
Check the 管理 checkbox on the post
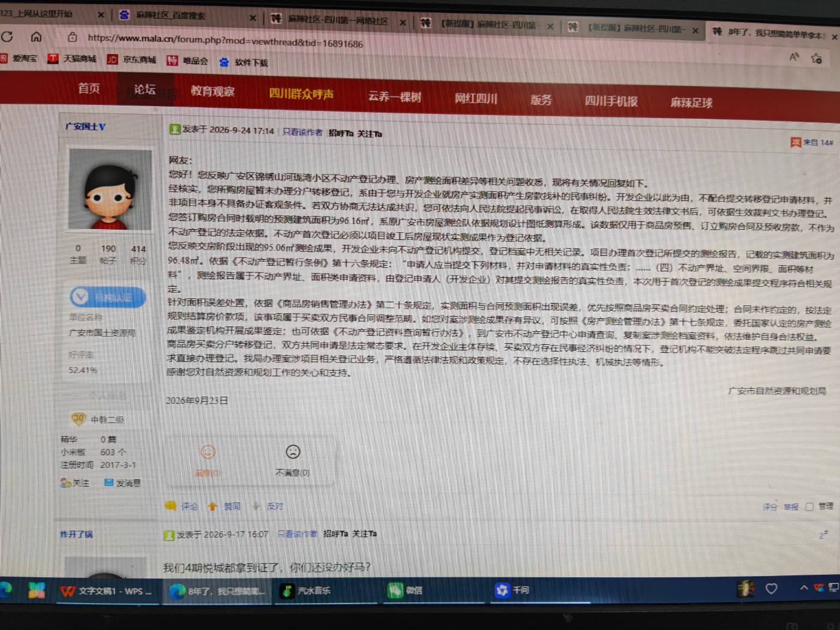[809, 506]
